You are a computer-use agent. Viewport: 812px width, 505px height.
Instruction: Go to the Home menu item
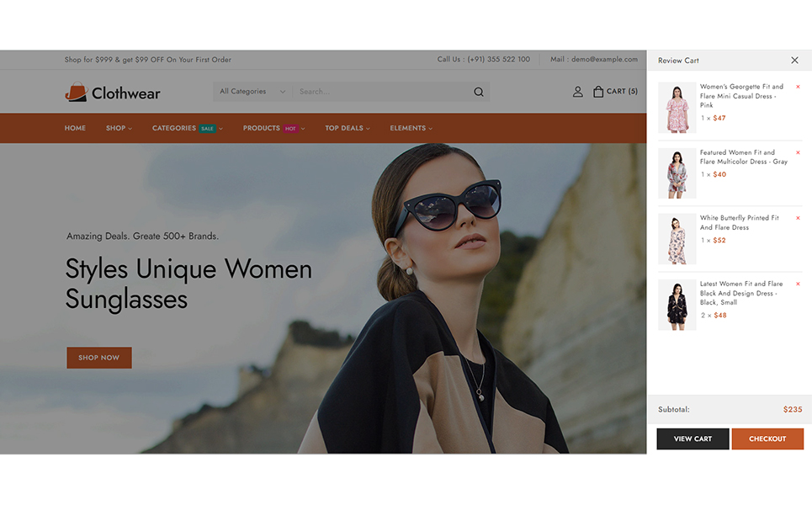[75, 128]
